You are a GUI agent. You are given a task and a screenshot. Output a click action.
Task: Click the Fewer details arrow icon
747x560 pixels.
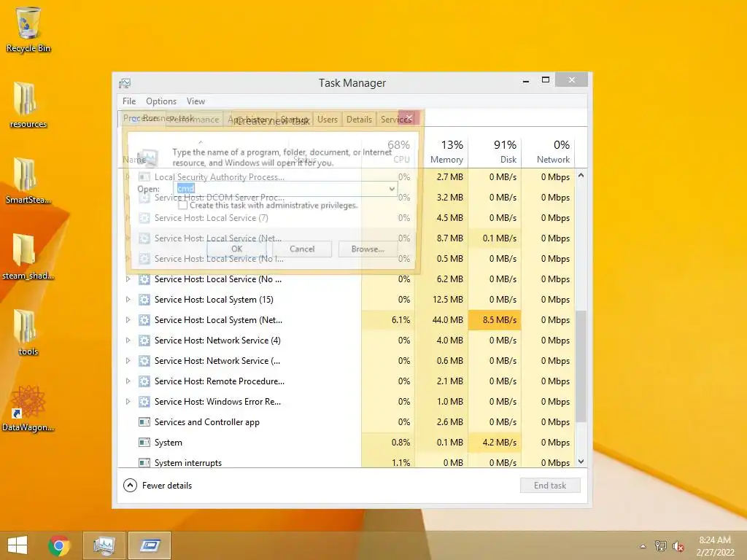(x=130, y=485)
